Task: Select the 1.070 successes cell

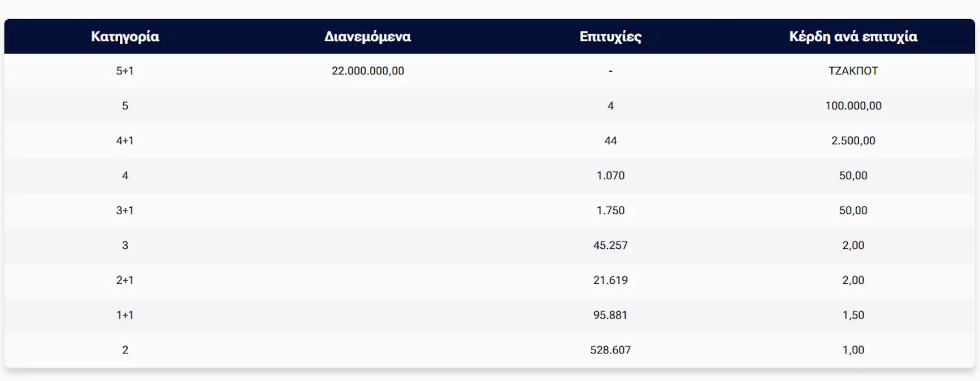Action: point(610,176)
